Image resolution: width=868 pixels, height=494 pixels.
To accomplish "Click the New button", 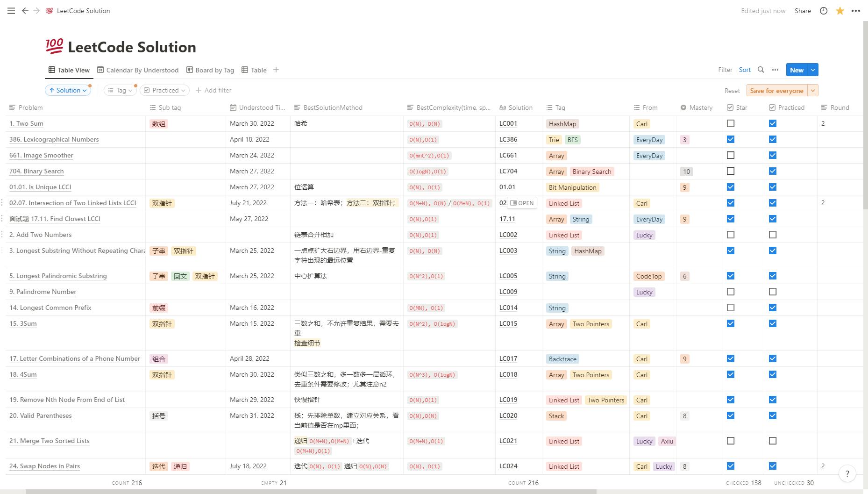I will [x=797, y=69].
